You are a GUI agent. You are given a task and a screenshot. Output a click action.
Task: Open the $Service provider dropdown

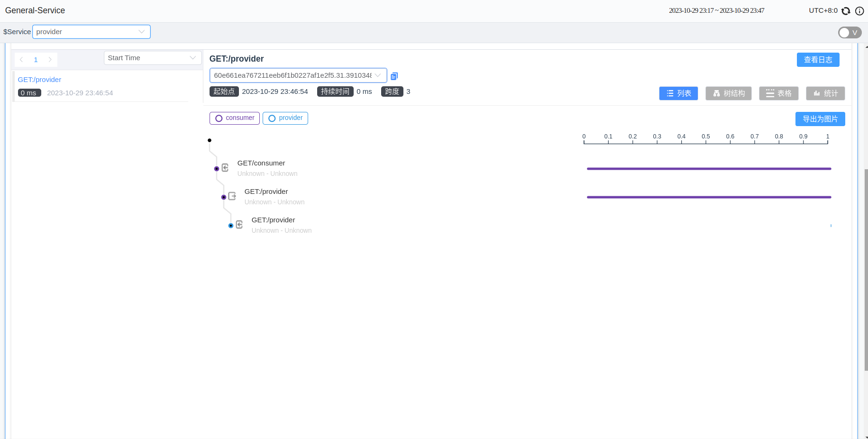pos(91,32)
